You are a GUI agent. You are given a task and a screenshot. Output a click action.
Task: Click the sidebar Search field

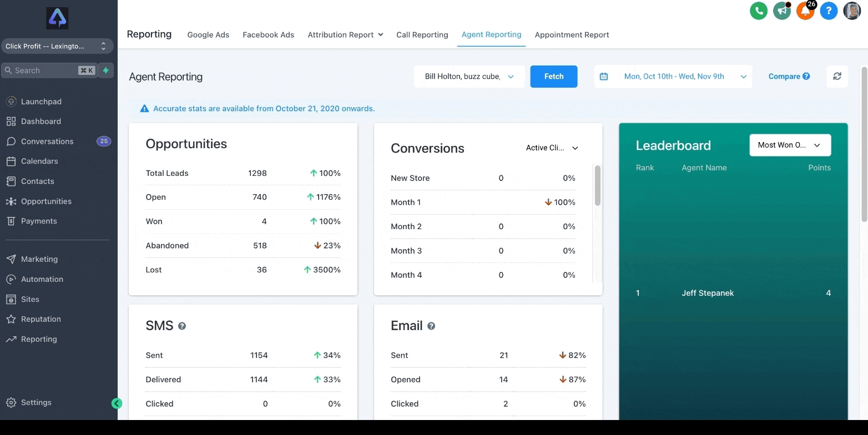49,70
